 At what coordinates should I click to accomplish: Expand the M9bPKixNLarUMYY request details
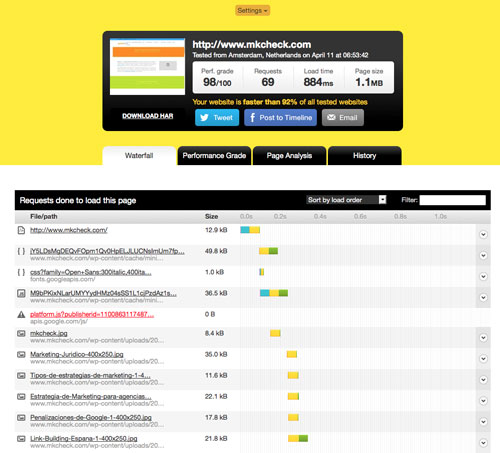tap(483, 297)
